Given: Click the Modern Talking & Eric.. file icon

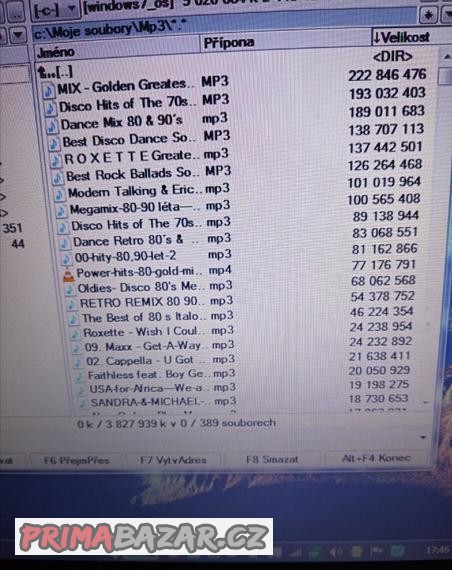Looking at the screenshot, I should (59, 194).
